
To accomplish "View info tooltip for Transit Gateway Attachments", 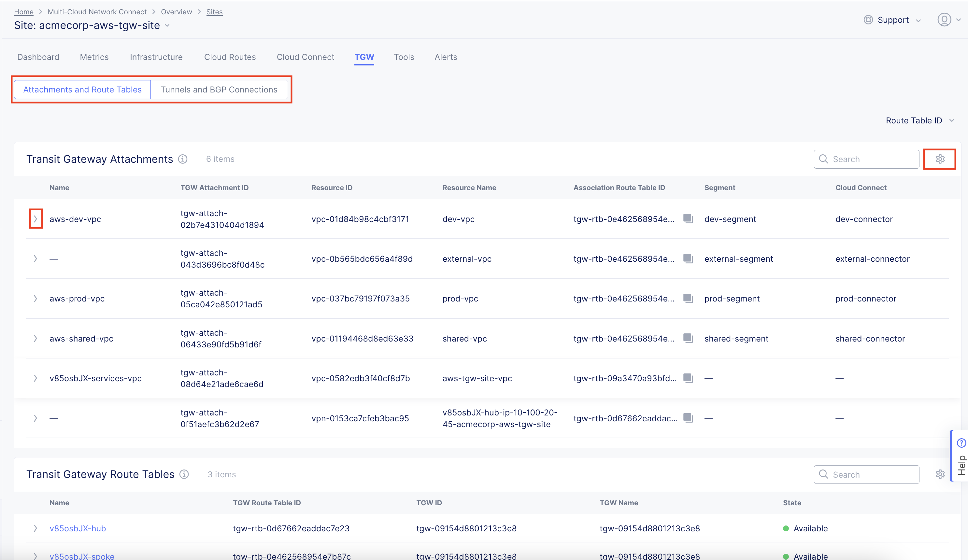I will pos(183,159).
